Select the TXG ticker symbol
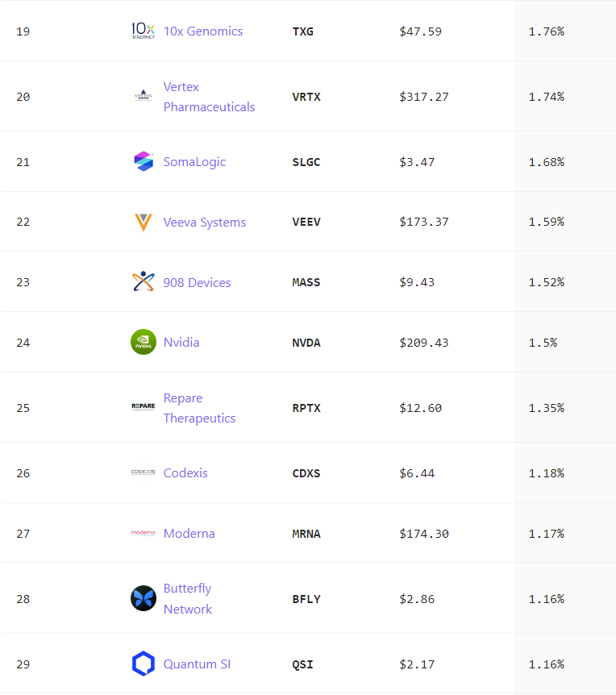The width and height of the screenshot is (616, 695). 302,31
